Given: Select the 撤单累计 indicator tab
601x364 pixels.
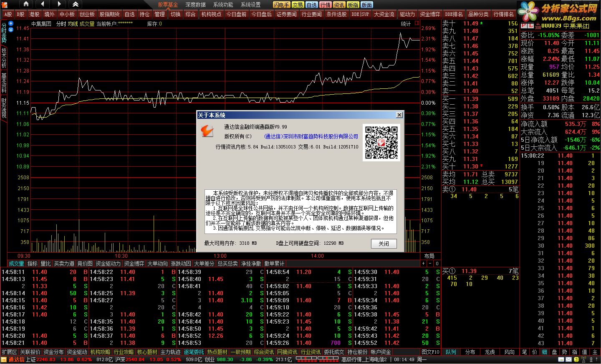Looking at the screenshot, I should coord(274,264).
